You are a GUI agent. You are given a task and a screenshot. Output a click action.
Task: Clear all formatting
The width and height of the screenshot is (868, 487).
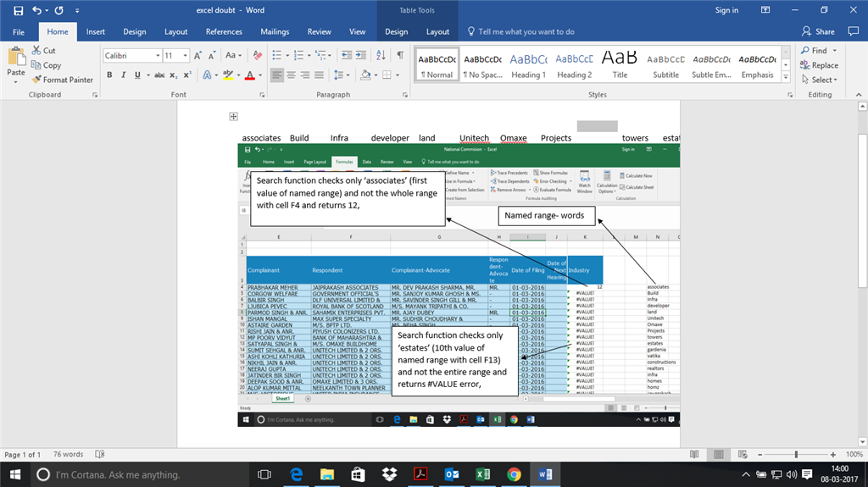tap(258, 55)
